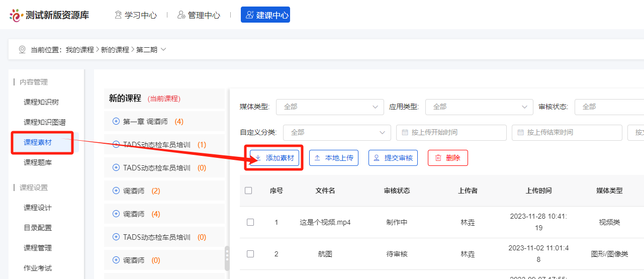Open 媒体类型 dropdown

tap(330, 107)
